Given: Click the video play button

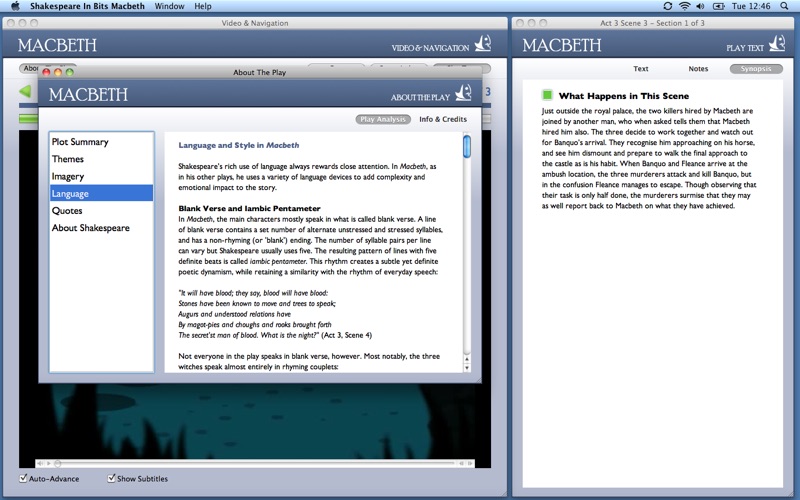Looking at the screenshot, I should (49, 463).
